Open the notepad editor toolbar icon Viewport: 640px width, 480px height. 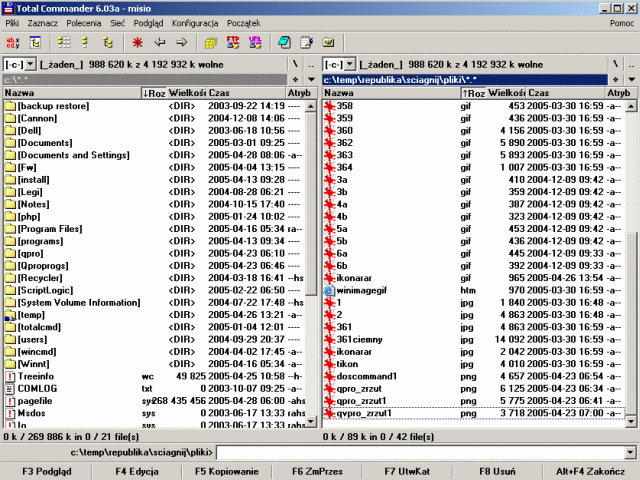(306, 42)
